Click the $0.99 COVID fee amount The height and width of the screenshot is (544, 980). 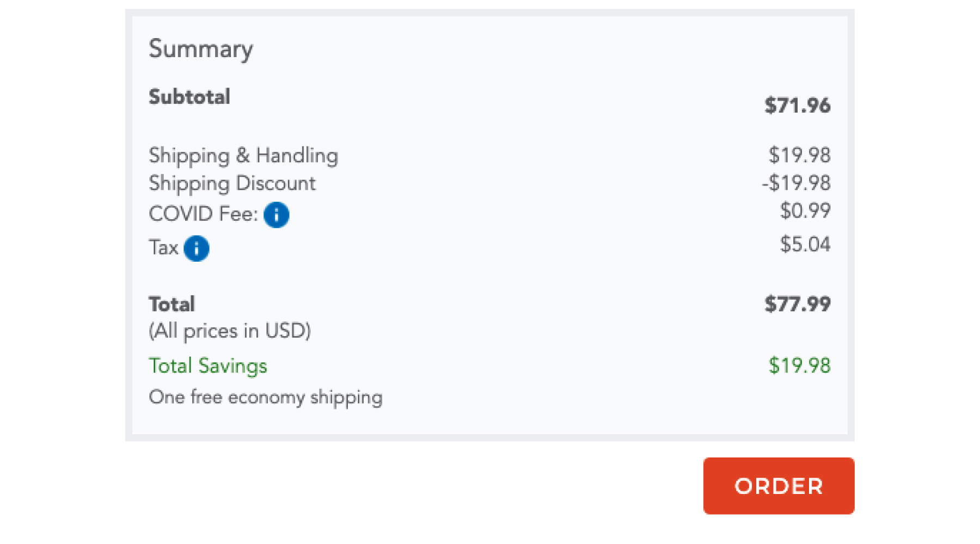click(x=805, y=211)
